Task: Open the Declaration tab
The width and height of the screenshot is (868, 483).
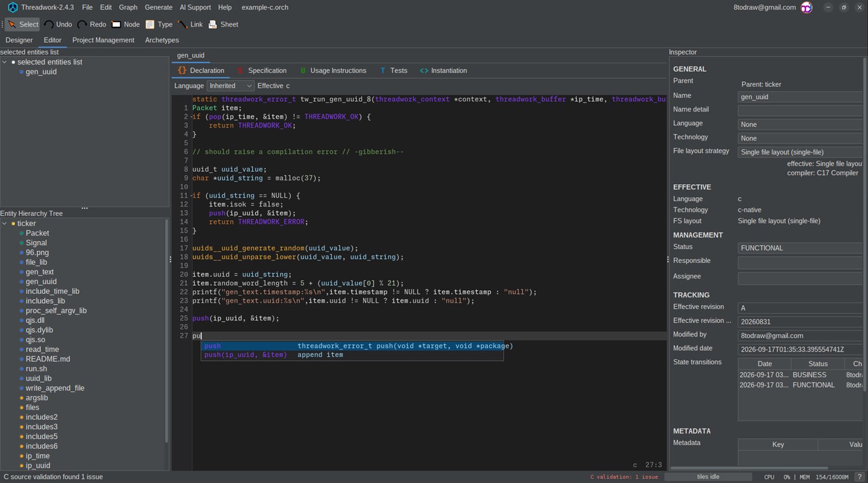Action: coord(201,71)
